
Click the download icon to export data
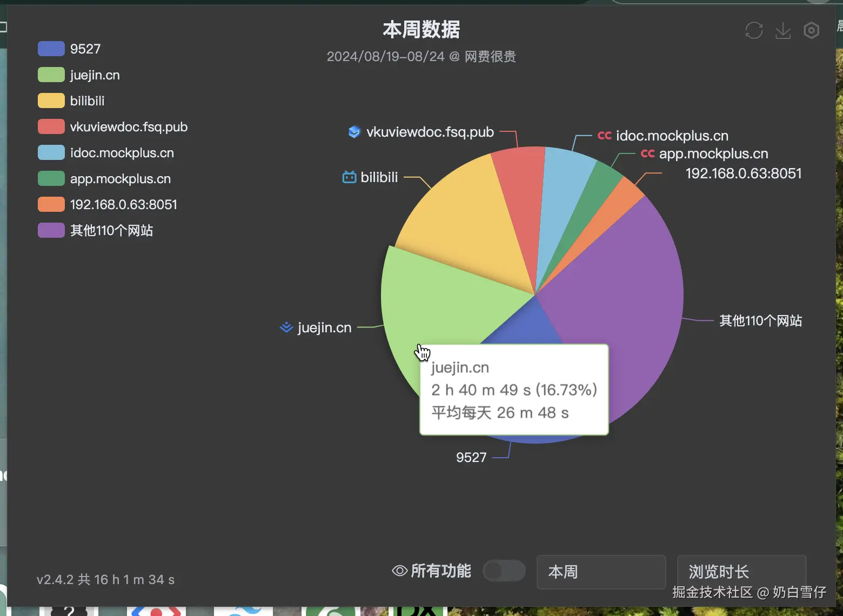click(x=782, y=31)
